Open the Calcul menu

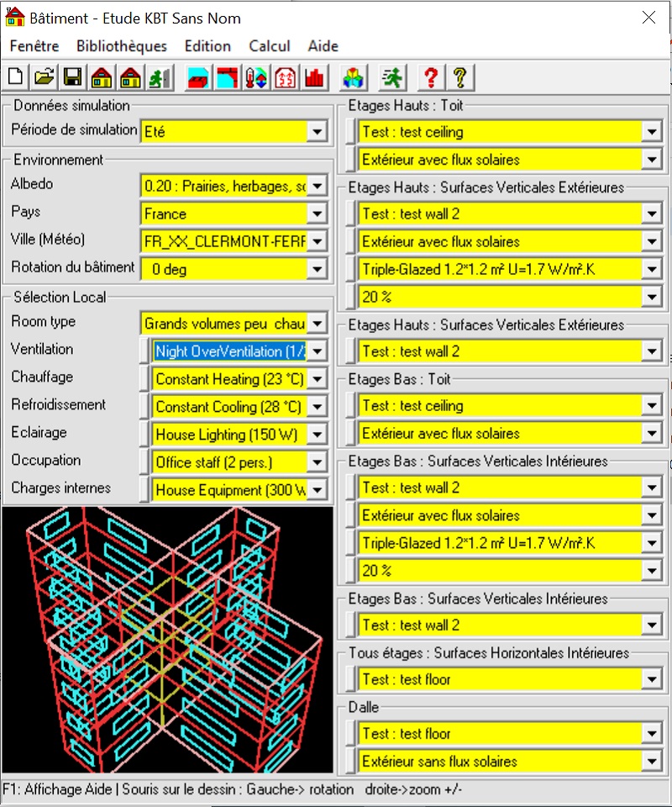[269, 46]
